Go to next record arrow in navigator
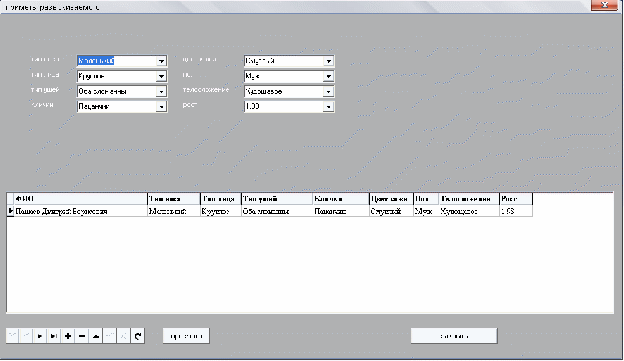624x361 pixels. (x=40, y=336)
